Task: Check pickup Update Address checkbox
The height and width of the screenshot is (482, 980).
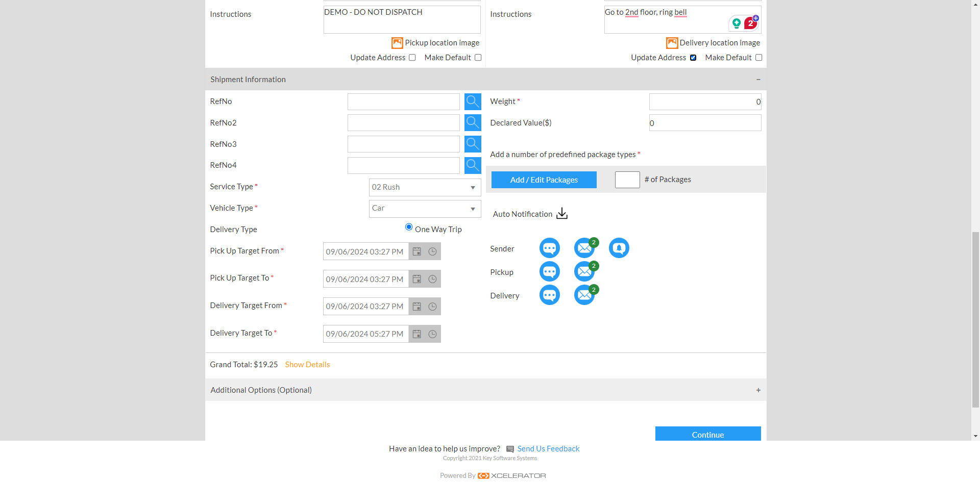Action: click(x=412, y=58)
